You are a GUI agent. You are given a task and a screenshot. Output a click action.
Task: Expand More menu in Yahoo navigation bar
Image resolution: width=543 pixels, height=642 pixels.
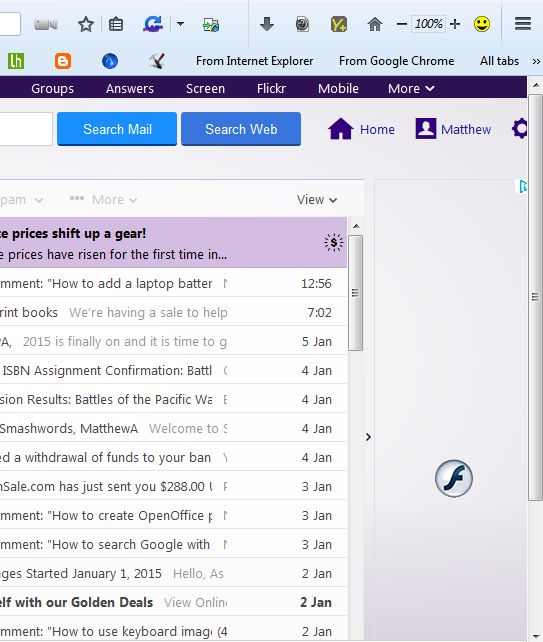[411, 88]
